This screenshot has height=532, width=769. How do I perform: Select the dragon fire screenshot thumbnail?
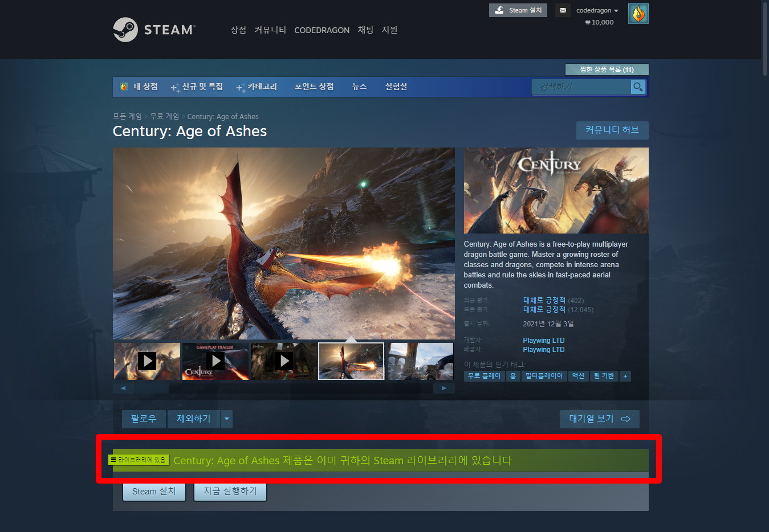pyautogui.click(x=351, y=361)
